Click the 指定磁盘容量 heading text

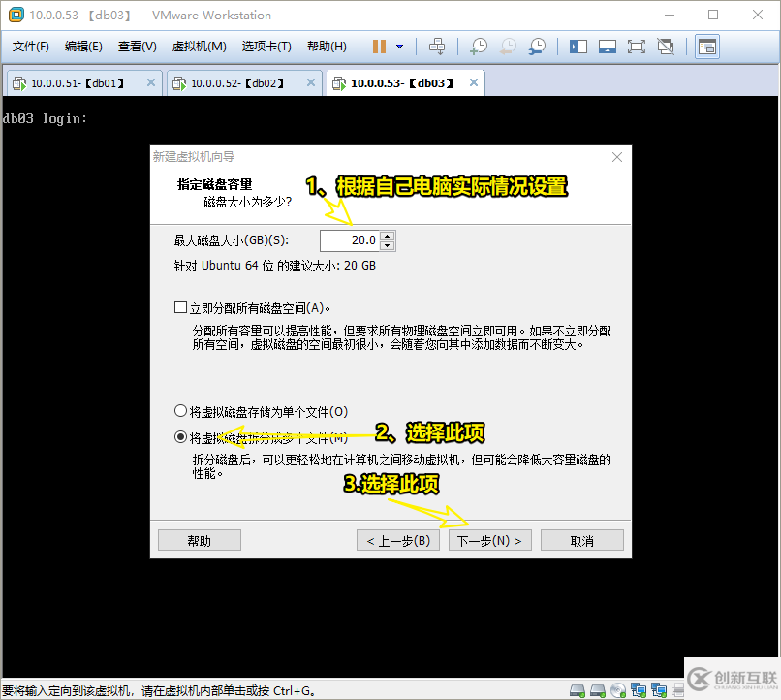pyautogui.click(x=215, y=184)
